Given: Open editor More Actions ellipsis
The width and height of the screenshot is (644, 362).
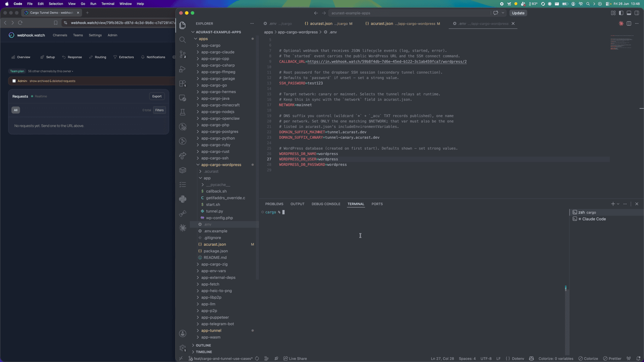Looking at the screenshot, I should [637, 23].
